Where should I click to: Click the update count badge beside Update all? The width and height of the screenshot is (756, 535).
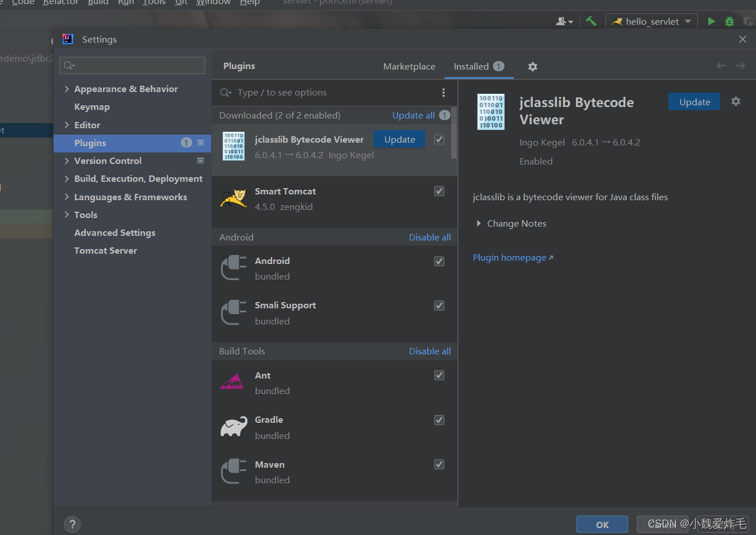445,115
